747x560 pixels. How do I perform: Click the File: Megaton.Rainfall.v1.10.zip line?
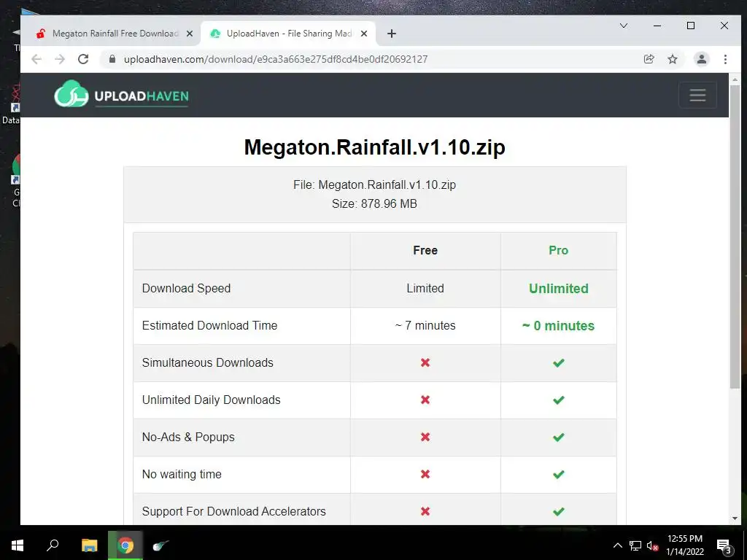[374, 184]
